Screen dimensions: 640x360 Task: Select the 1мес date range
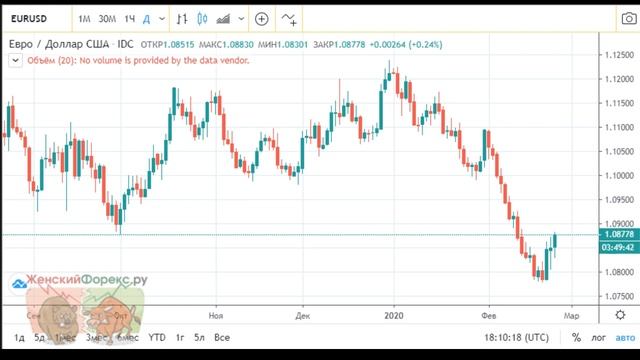pos(65,338)
